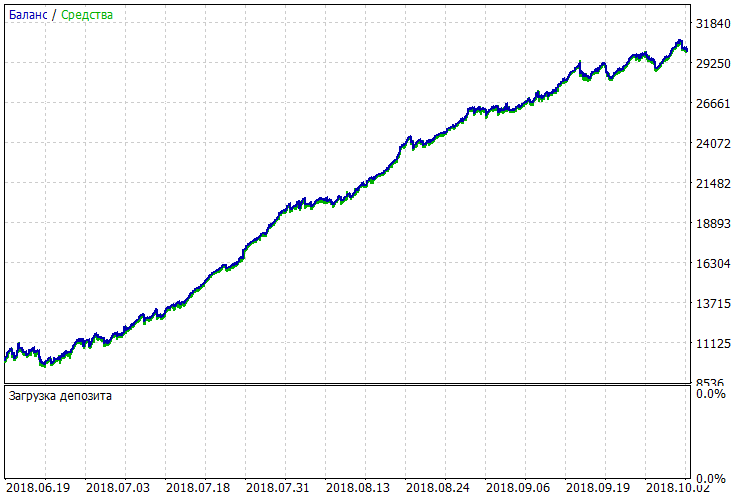
Task: Click the 2018.10.02 final date label
Action: click(679, 489)
